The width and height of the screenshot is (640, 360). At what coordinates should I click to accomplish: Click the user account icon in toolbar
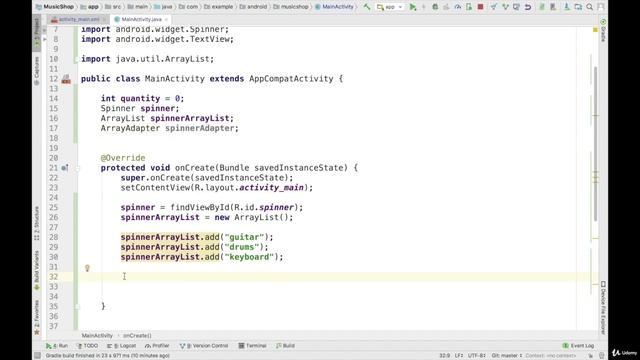[x=601, y=7]
